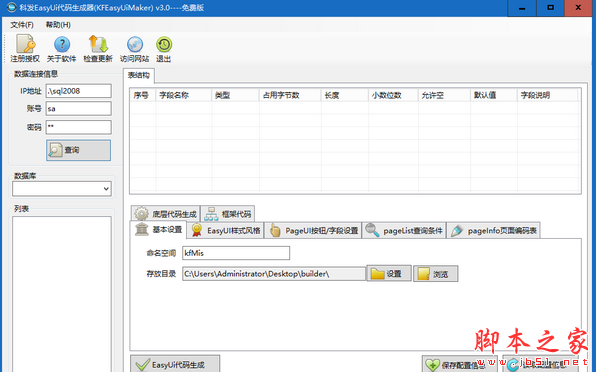Minimize the KFEasyUiMaker window
596x372 pixels.
pyautogui.click(x=522, y=8)
